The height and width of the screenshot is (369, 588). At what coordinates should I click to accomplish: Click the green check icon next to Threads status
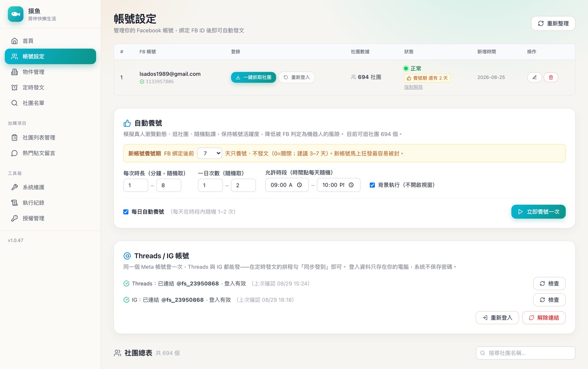click(x=126, y=284)
